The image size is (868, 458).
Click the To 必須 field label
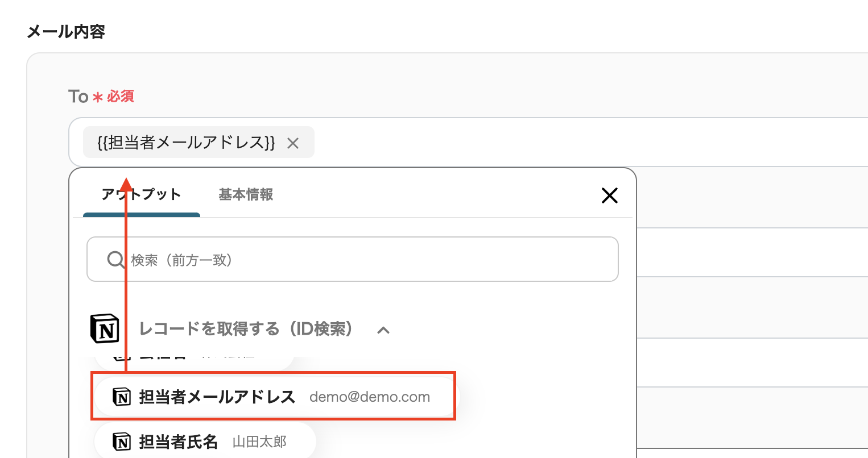pos(101,97)
